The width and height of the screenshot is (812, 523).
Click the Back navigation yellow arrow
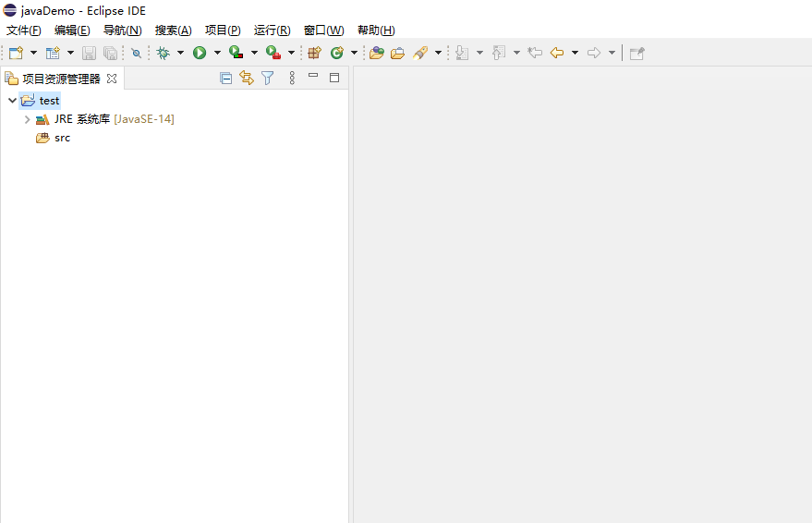pos(557,53)
